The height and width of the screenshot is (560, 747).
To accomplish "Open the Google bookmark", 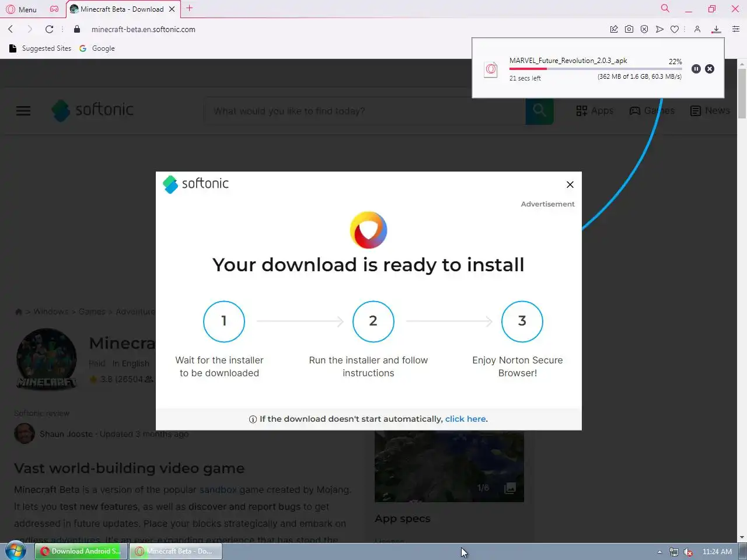I will 97,48.
